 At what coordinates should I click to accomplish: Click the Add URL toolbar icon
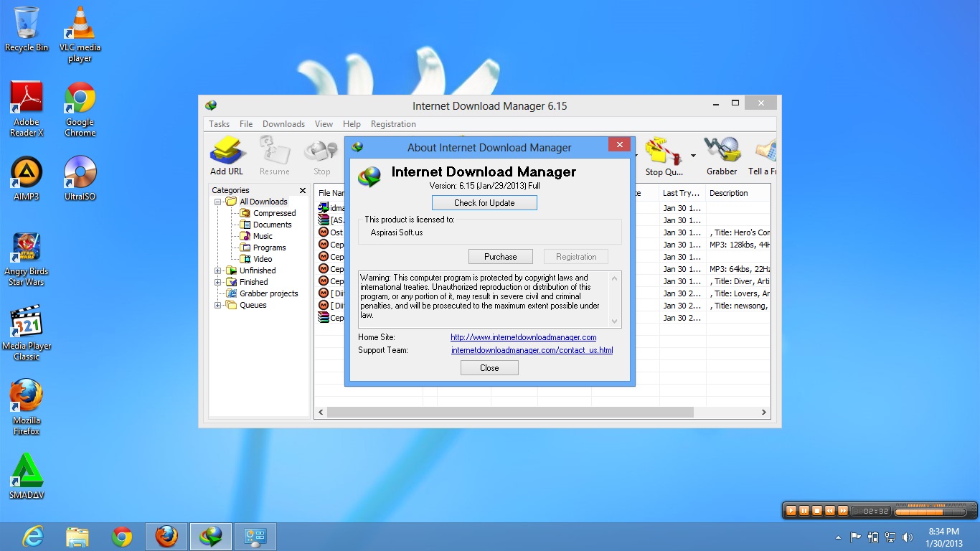227,156
